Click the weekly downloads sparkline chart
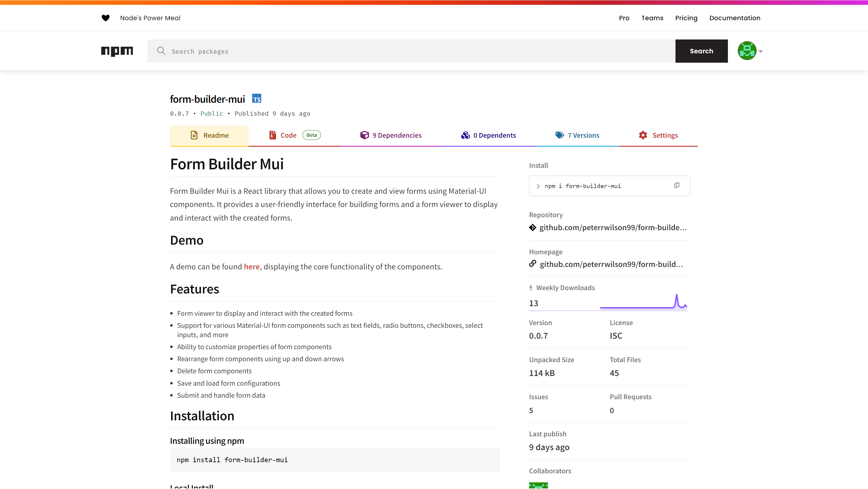This screenshot has width=868, height=489. tap(644, 302)
